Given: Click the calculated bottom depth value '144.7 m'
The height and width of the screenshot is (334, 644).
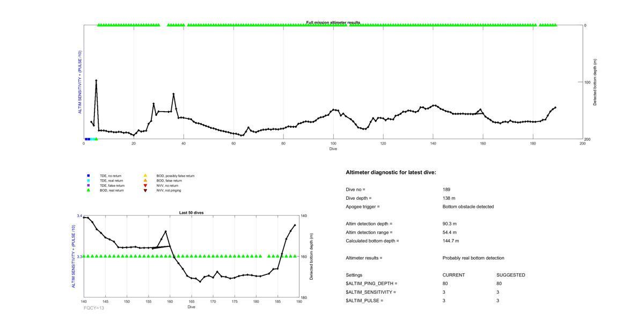Looking at the screenshot, I should tap(451, 241).
